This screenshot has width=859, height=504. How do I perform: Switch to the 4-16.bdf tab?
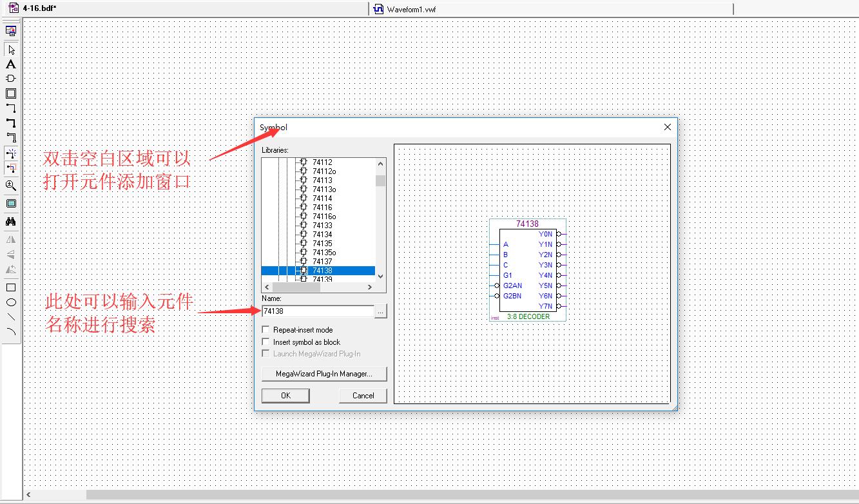(x=39, y=8)
